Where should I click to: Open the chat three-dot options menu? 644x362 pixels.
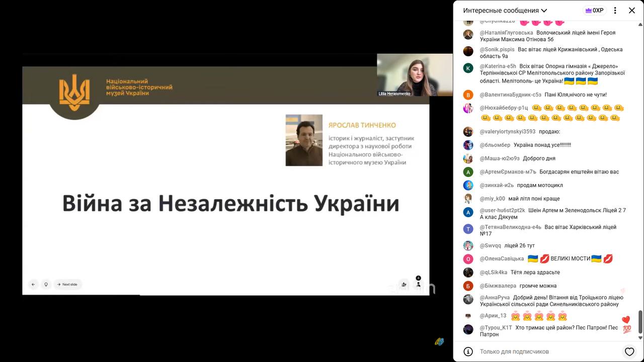point(615,11)
